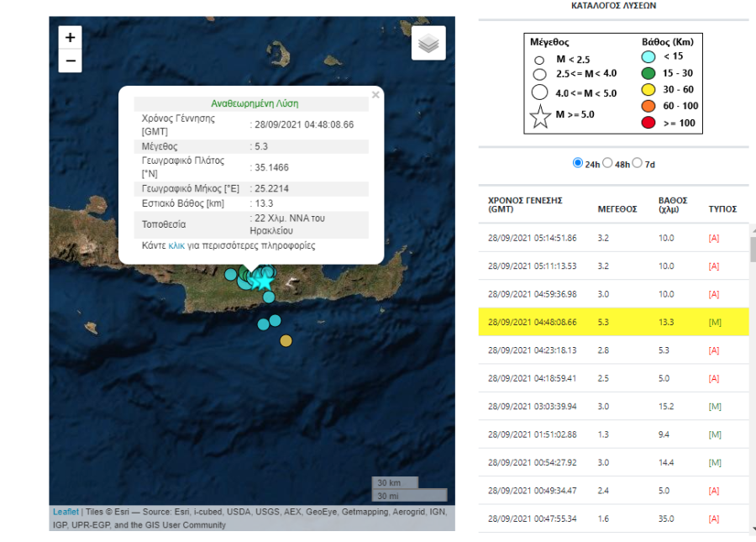Screen dimensions: 756x542
Task: Click the ΒΑΘΟΣ column header
Action: (x=672, y=204)
